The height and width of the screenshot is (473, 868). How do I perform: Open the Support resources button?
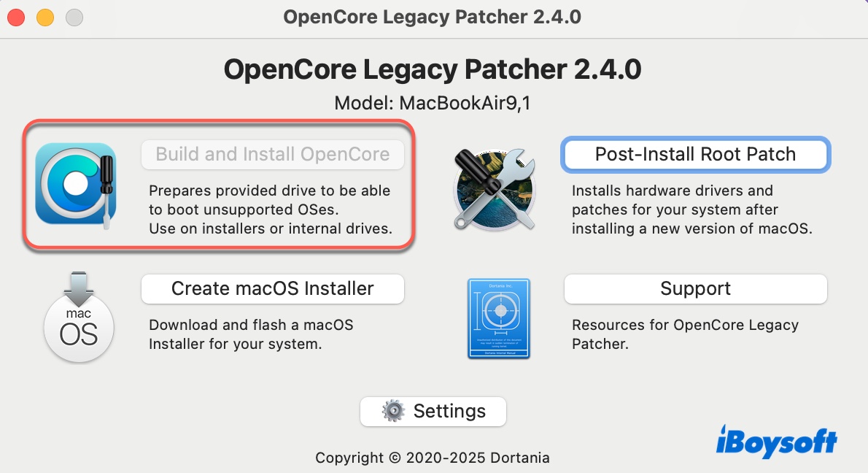pyautogui.click(x=695, y=289)
